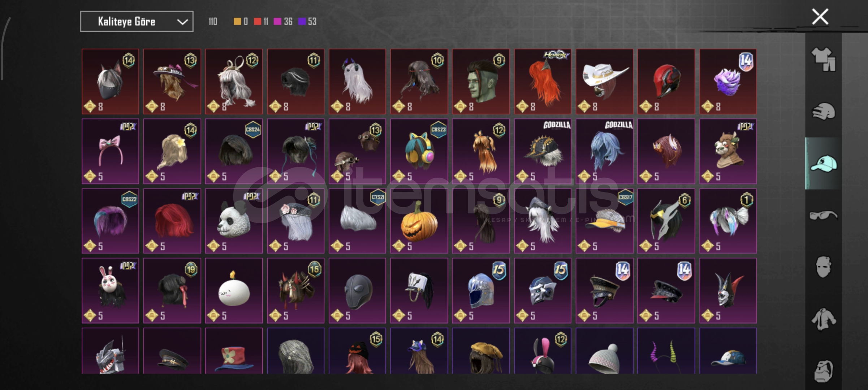This screenshot has height=390, width=868.
Task: Select the panda head mask item
Action: pos(234,221)
